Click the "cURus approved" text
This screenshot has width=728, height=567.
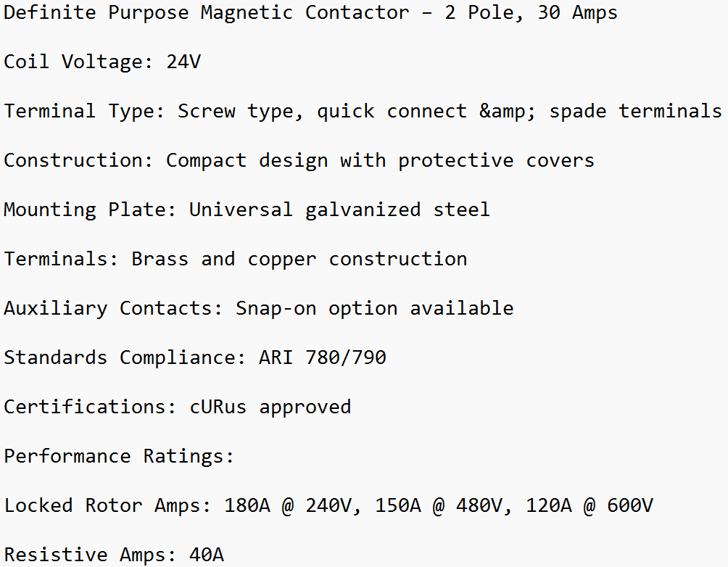270,407
